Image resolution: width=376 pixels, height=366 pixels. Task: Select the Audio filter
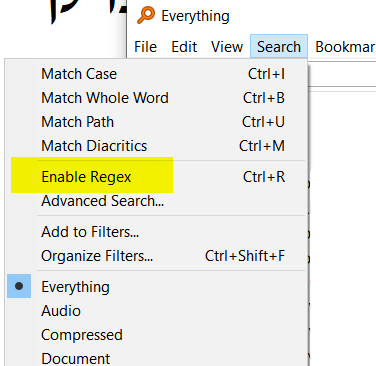click(156, 311)
